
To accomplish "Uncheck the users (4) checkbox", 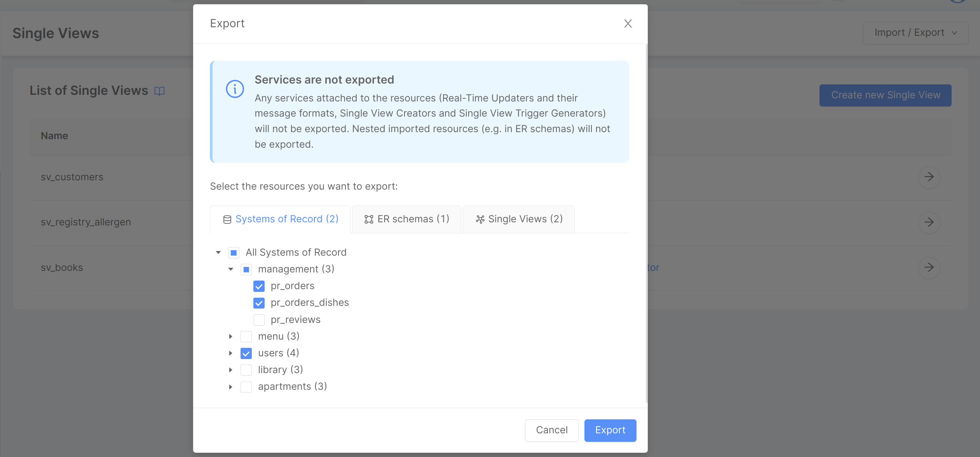I will coord(246,353).
